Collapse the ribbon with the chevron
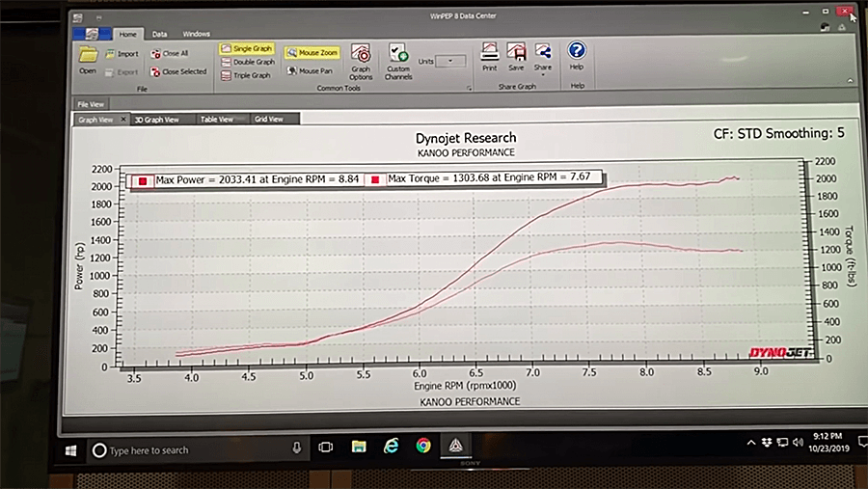 click(851, 81)
